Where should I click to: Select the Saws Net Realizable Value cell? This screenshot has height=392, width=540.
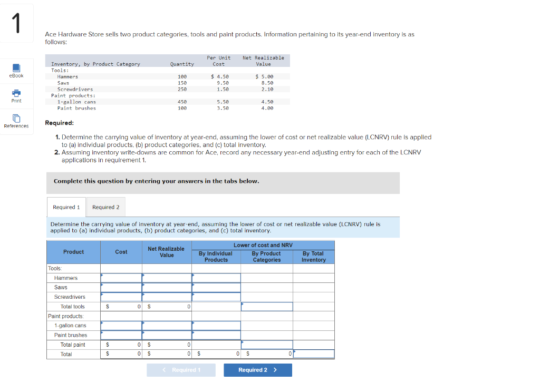click(x=167, y=287)
